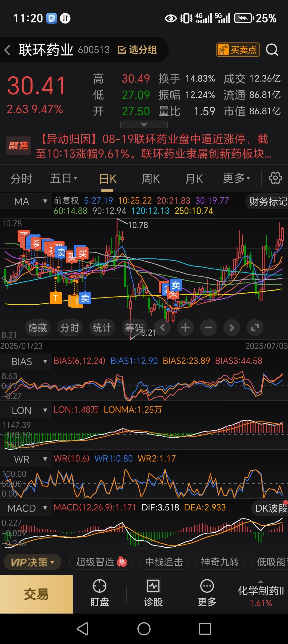Image resolution: width=288 pixels, height=644 pixels.
Task: Zoom in with the plus icon
Action: (185, 327)
